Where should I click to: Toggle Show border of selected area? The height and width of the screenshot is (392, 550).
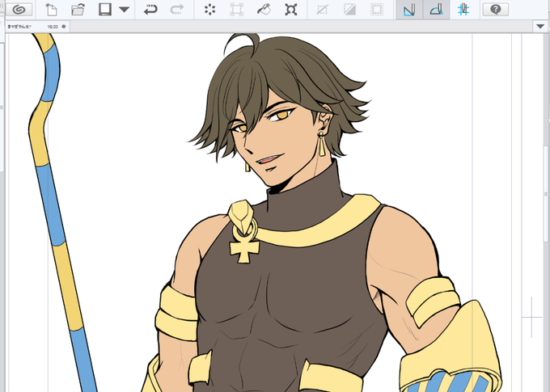377,10
